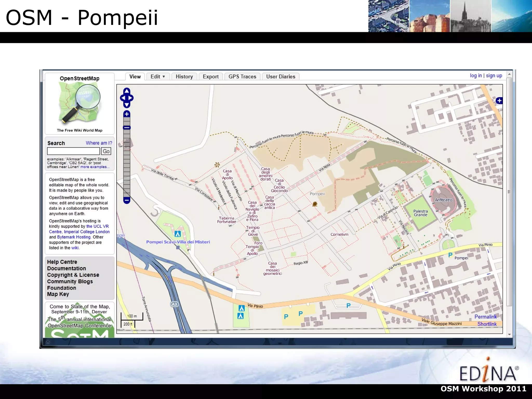532x399 pixels.
Task: Zoom in with the plus button
Action: click(x=127, y=114)
